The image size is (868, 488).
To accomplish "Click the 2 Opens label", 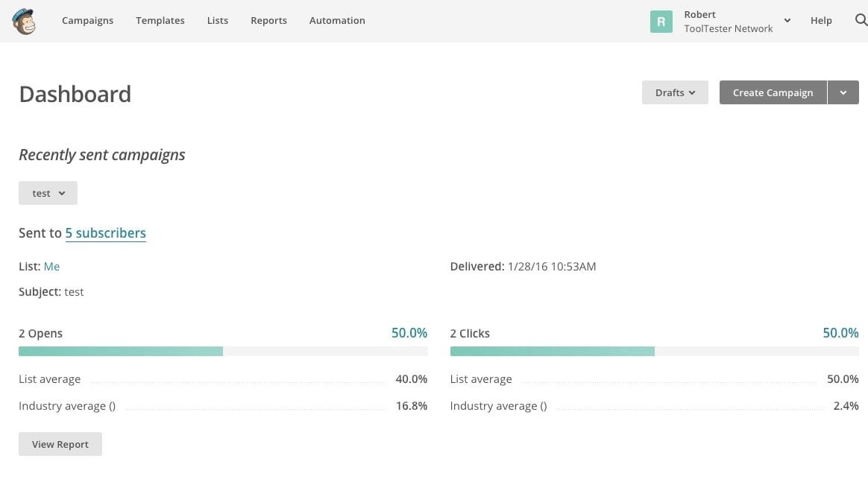I will 40,333.
